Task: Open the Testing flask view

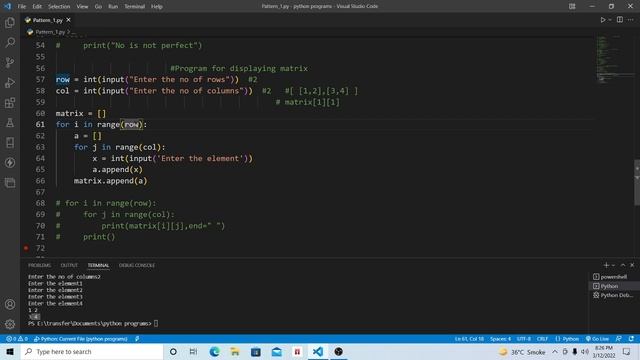Action: 10,122
